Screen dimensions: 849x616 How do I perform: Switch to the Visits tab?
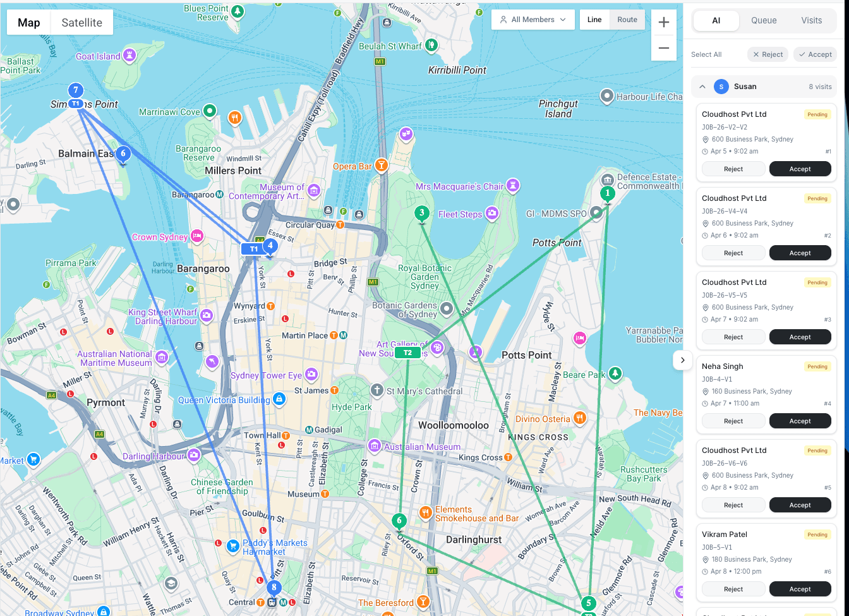point(812,20)
